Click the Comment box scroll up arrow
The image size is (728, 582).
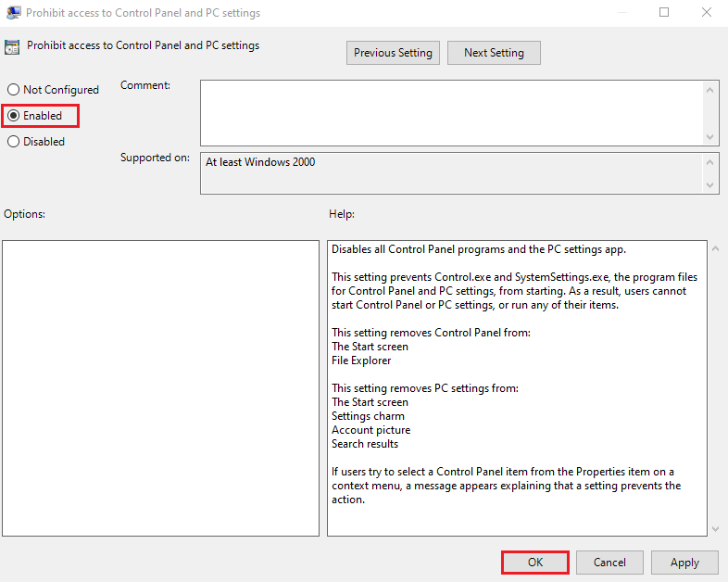pos(711,88)
